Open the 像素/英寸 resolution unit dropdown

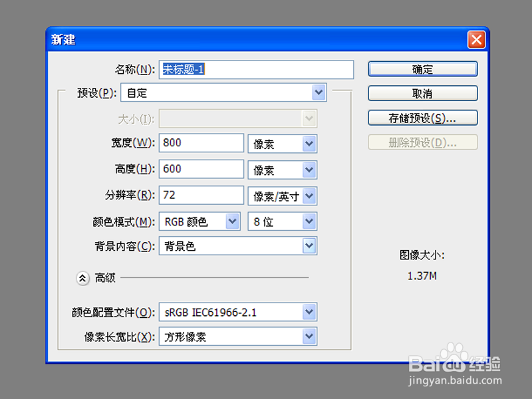coord(282,196)
